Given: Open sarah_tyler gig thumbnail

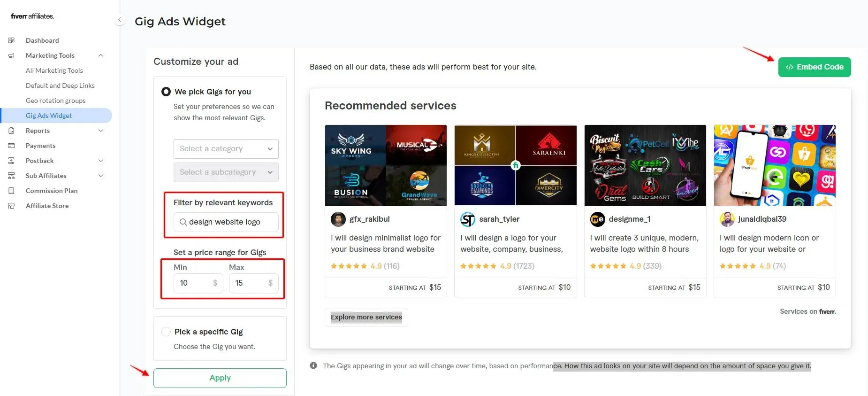Looking at the screenshot, I should 516,165.
